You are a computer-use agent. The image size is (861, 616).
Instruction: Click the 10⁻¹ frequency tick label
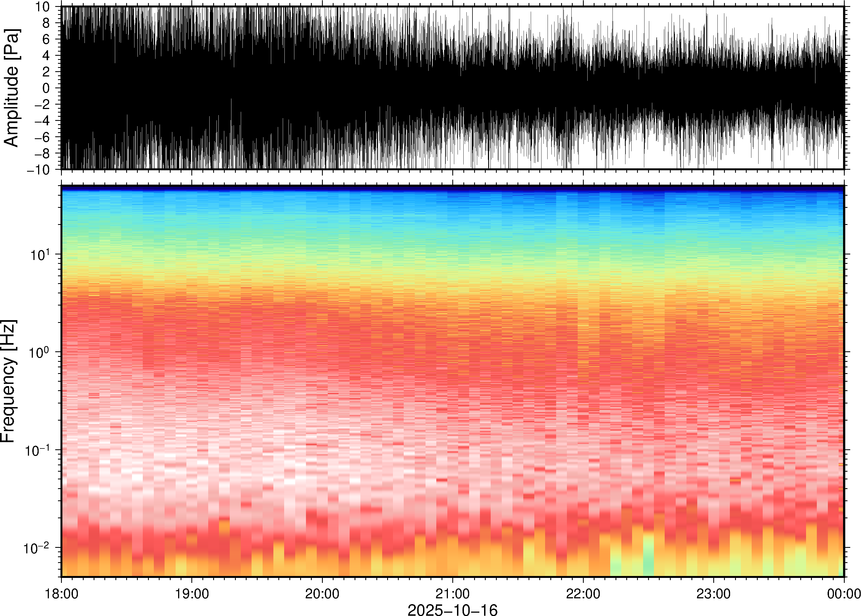point(37,451)
